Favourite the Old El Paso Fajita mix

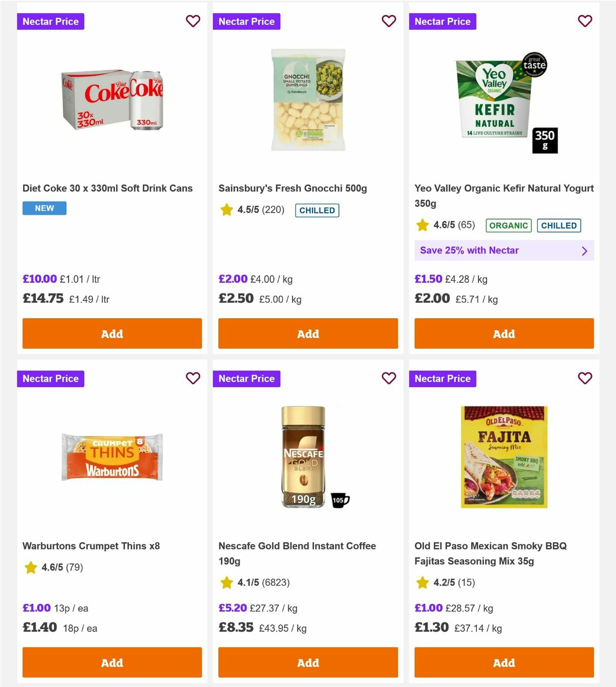585,378
